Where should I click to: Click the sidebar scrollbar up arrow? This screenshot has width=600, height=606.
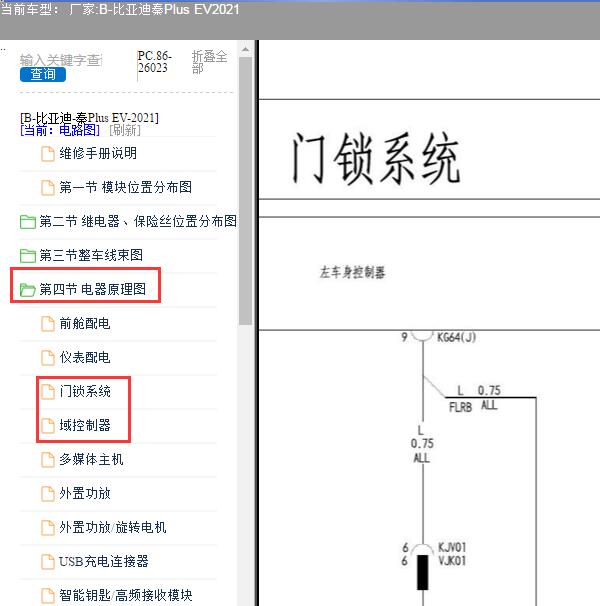click(x=245, y=50)
